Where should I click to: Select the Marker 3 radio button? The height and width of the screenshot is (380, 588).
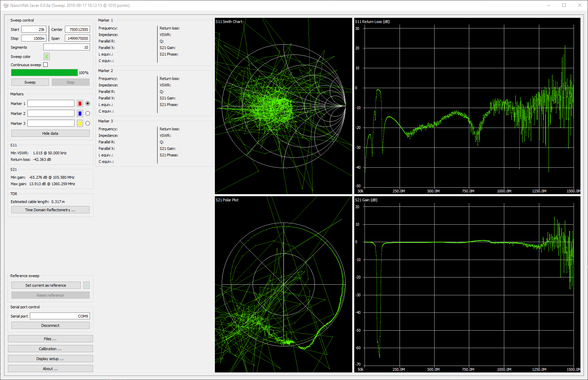click(x=88, y=123)
